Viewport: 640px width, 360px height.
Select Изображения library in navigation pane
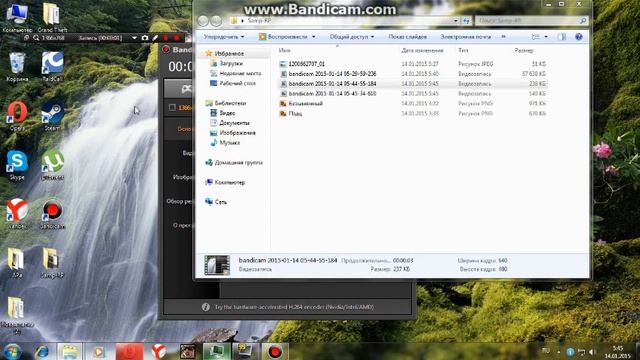click(237, 133)
